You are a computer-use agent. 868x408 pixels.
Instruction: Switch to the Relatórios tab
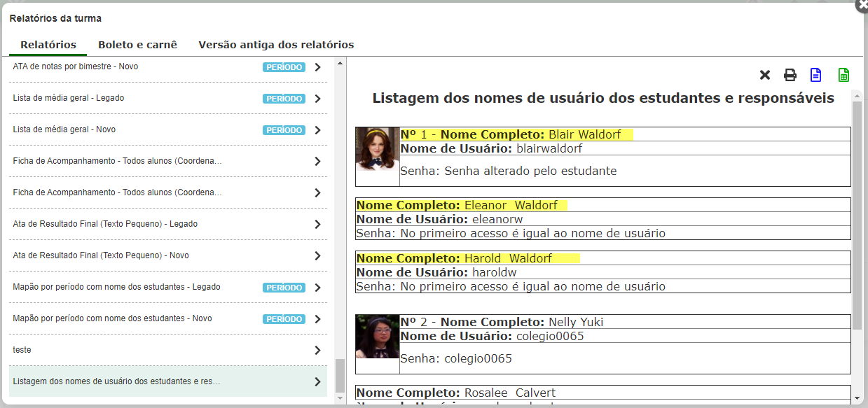[48, 45]
